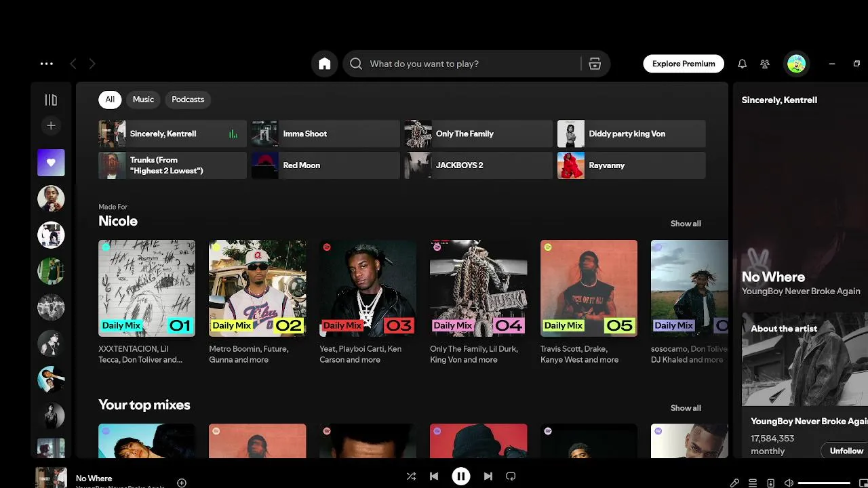Open No Where title in now-playing bar
Screen dimensions: 868x488
(x=94, y=479)
